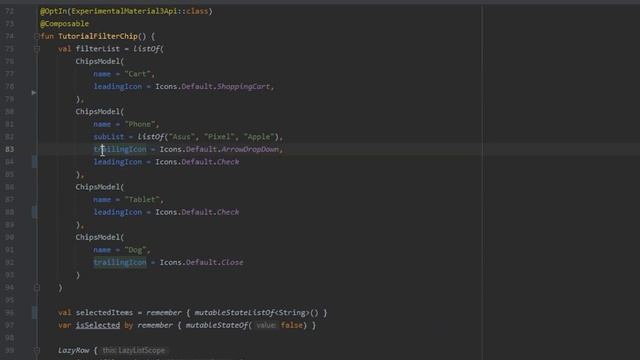Click the change marker beside line 96
The image size is (640, 360).
34,313
